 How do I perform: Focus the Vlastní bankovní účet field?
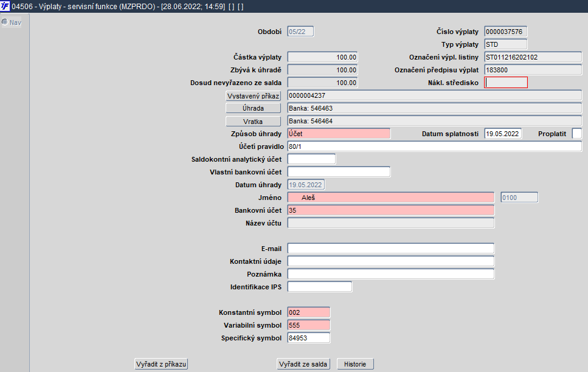click(x=339, y=172)
